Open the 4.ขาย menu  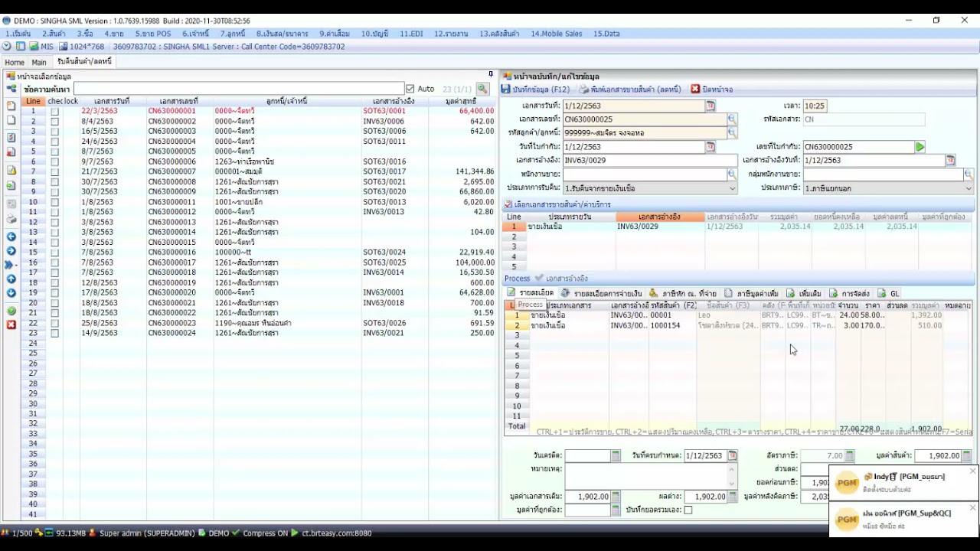click(x=114, y=34)
